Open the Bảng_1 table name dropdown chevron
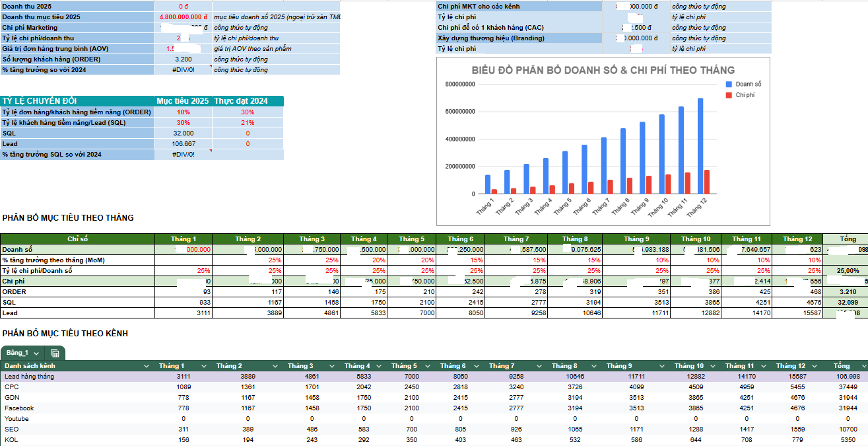 point(36,353)
